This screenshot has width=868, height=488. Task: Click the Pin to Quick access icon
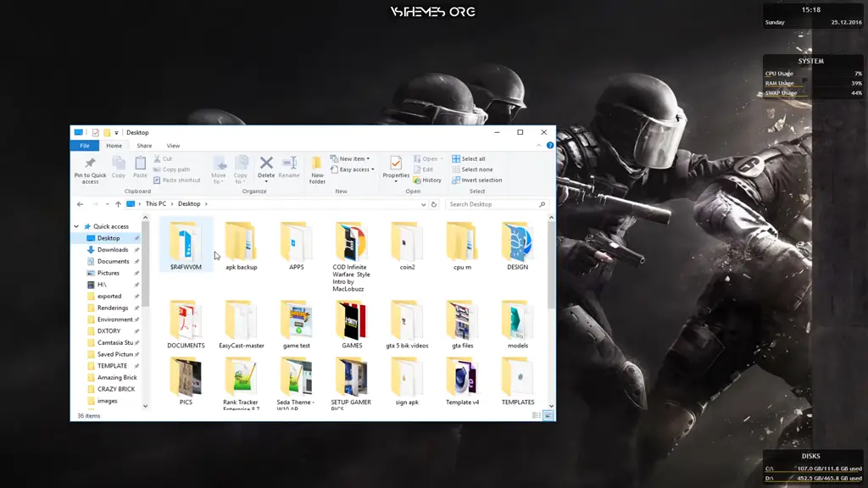point(90,164)
